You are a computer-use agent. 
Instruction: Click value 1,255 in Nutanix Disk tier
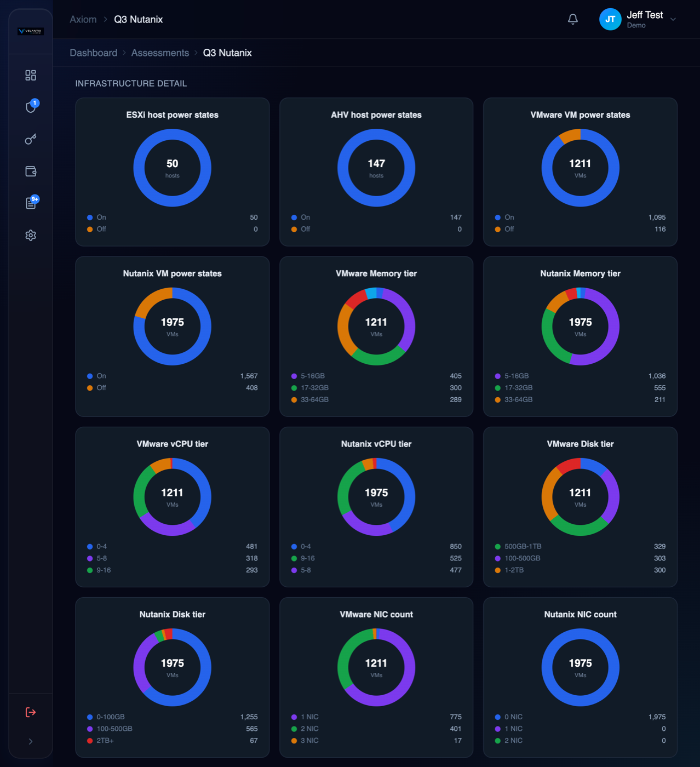point(249,717)
